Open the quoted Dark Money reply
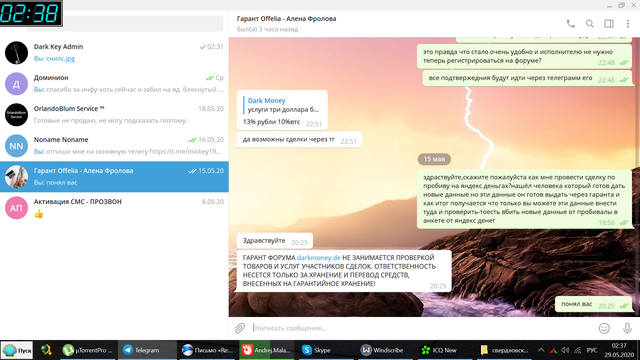This screenshot has width=640, height=360. [x=283, y=105]
